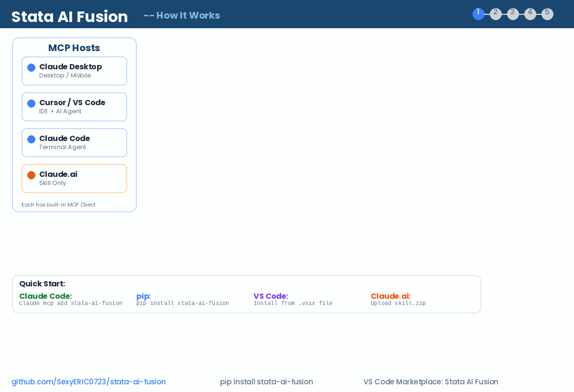574x392 pixels.
Task: Click 'Desktop / Mobile' subtitle
Action: (x=65, y=76)
